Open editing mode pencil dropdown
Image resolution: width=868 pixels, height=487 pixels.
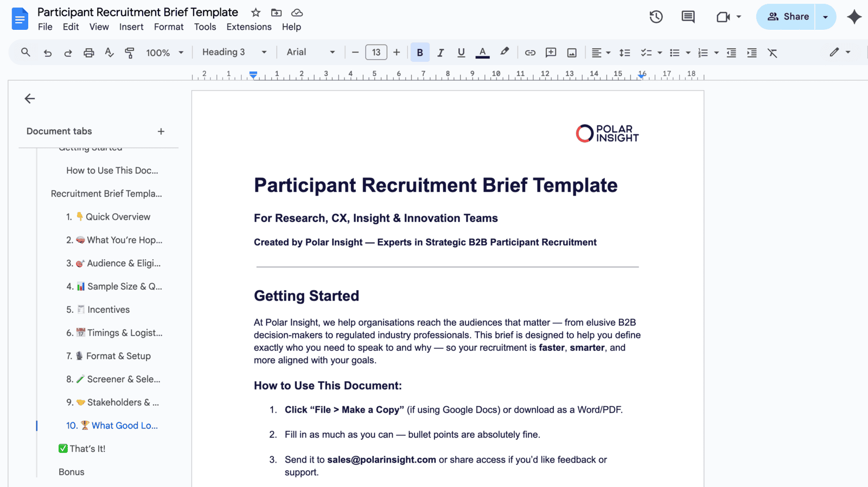pos(840,52)
